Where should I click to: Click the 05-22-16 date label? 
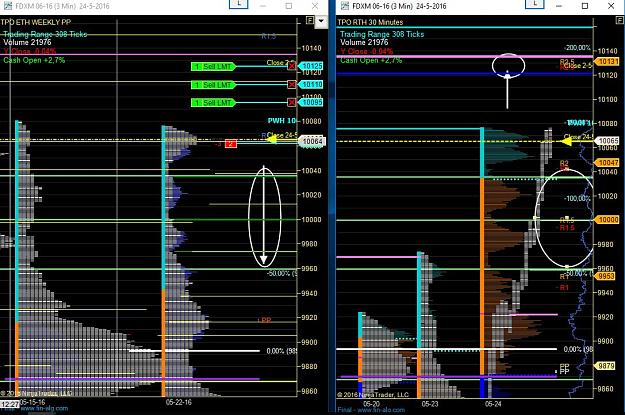[x=179, y=402]
